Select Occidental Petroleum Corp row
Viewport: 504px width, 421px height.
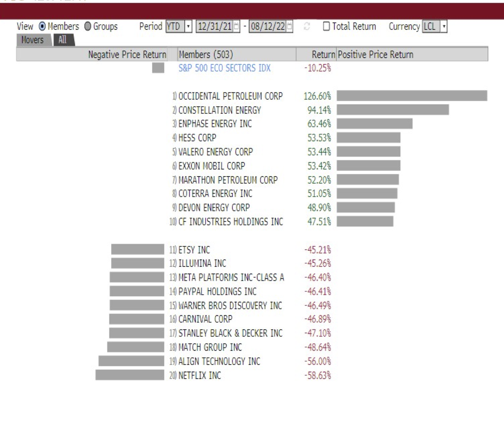point(252,96)
